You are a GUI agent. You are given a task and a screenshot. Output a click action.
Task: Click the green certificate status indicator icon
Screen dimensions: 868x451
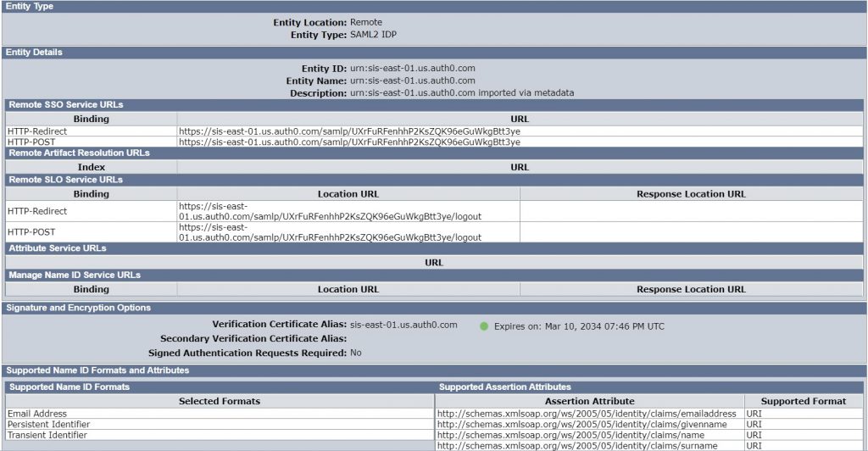coord(484,326)
